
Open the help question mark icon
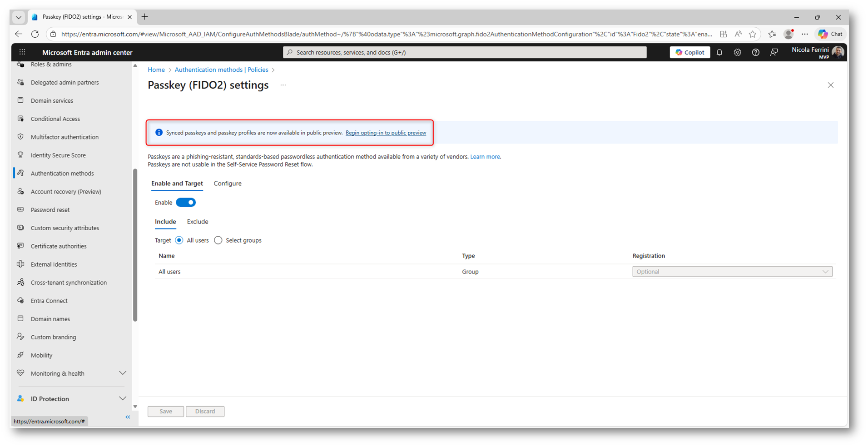click(756, 52)
